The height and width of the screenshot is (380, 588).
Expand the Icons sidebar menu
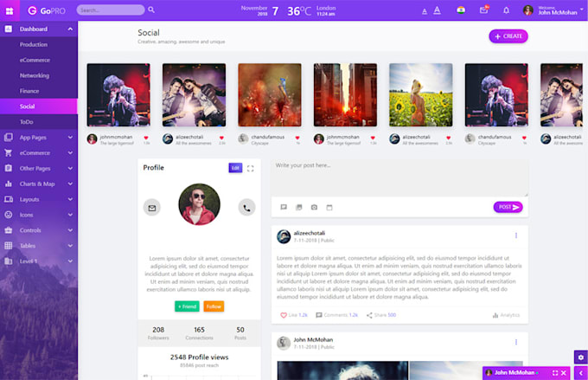point(39,215)
